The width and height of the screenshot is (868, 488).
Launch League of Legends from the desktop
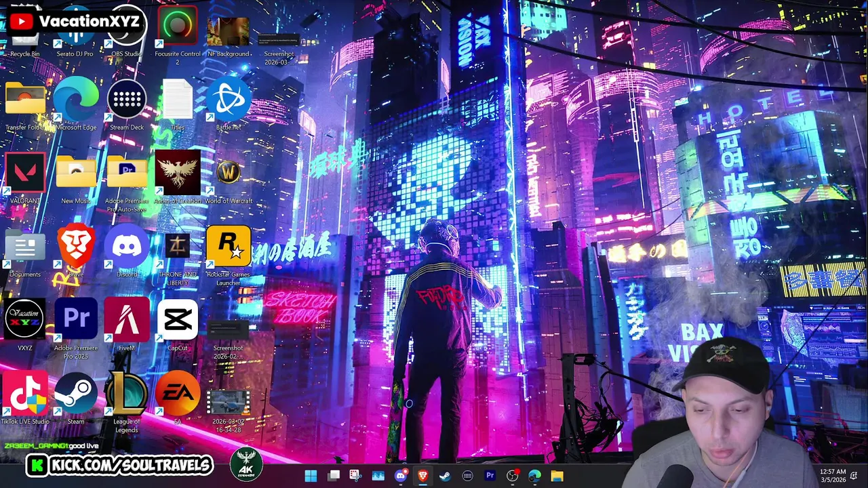tap(127, 403)
